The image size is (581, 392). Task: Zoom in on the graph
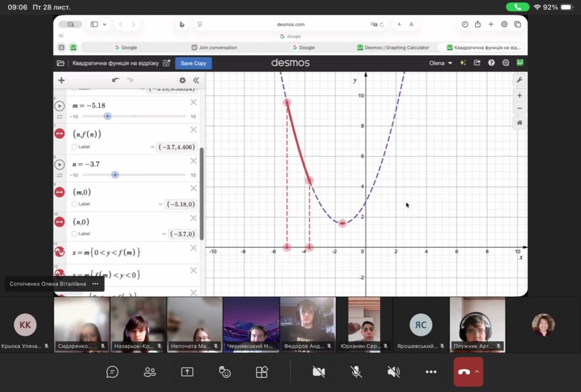[519, 95]
